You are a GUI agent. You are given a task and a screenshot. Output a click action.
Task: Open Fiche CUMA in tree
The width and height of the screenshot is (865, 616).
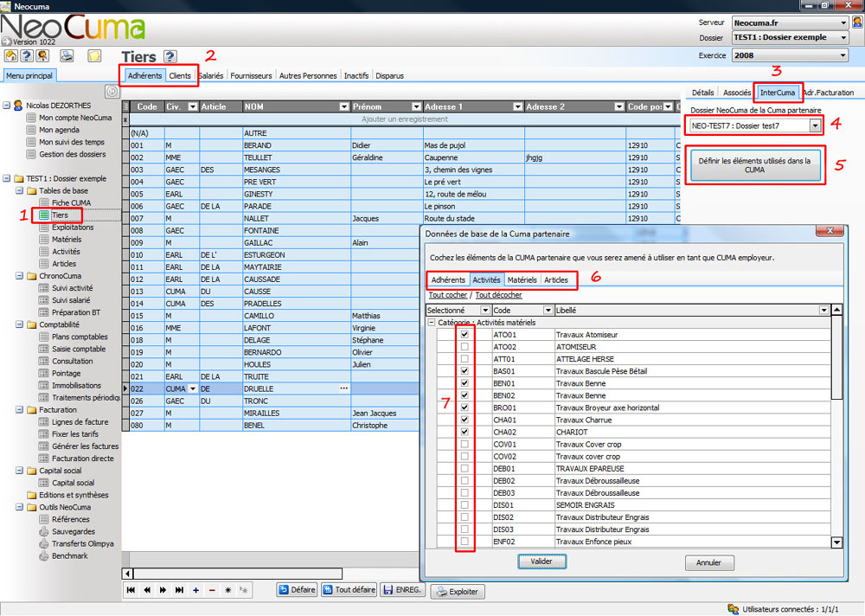[71, 203]
